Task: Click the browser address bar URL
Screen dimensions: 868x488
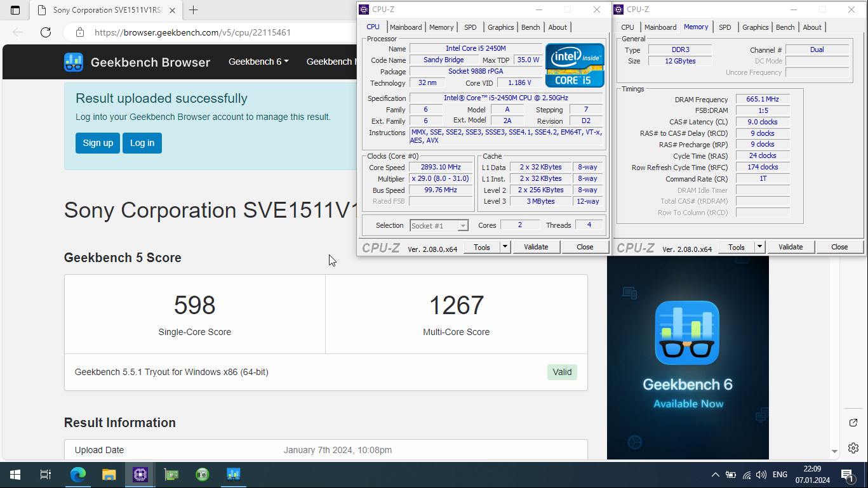Action: click(x=193, y=32)
